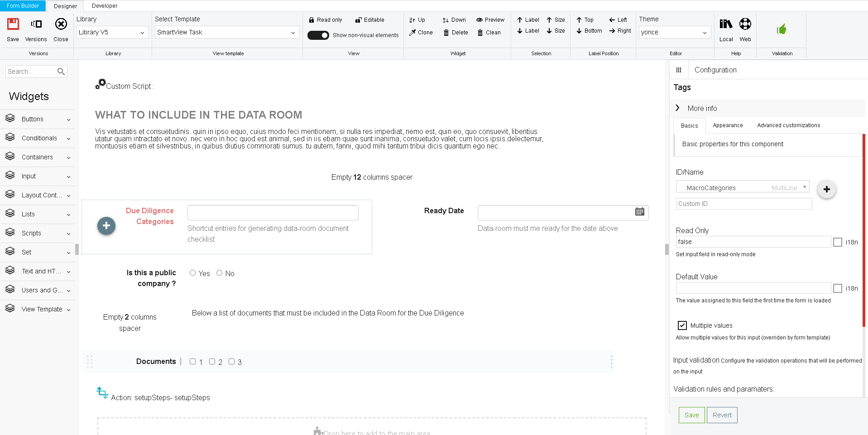The height and width of the screenshot is (435, 868).
Task: Run validation with the thumbs-up icon
Action: click(782, 29)
